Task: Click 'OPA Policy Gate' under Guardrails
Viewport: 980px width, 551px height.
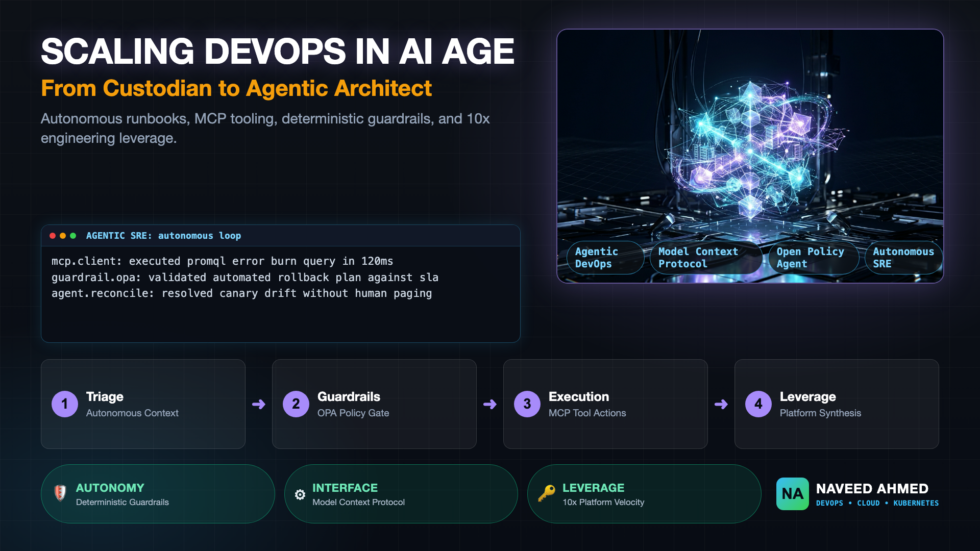Action: point(353,413)
